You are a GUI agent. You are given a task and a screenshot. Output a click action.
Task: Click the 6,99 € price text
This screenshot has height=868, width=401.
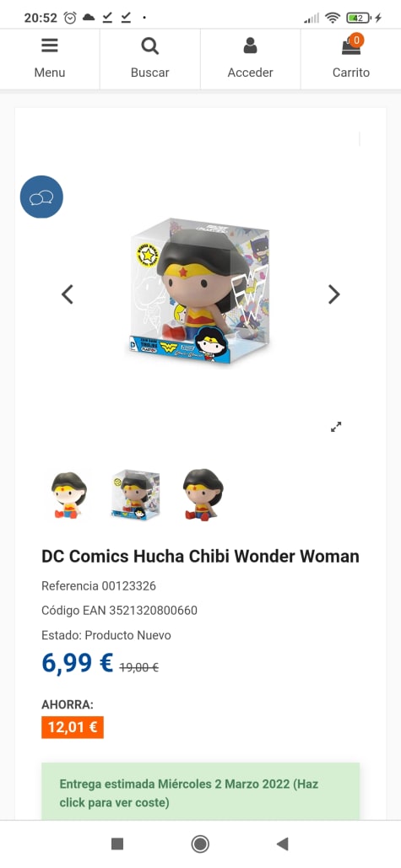pyautogui.click(x=77, y=663)
